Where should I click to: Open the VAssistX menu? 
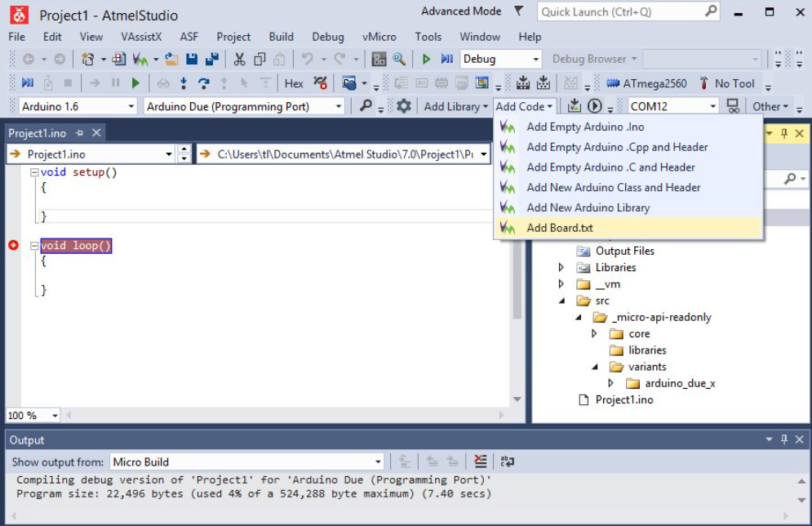pos(141,37)
